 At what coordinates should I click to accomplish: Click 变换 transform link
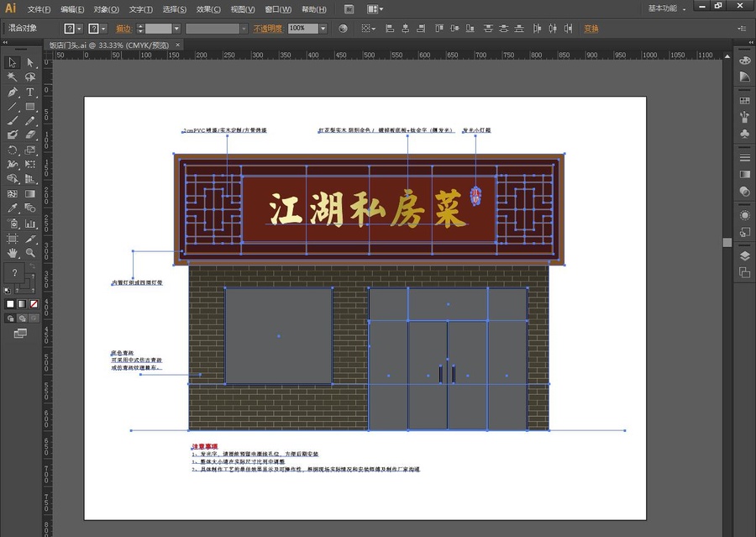(591, 29)
